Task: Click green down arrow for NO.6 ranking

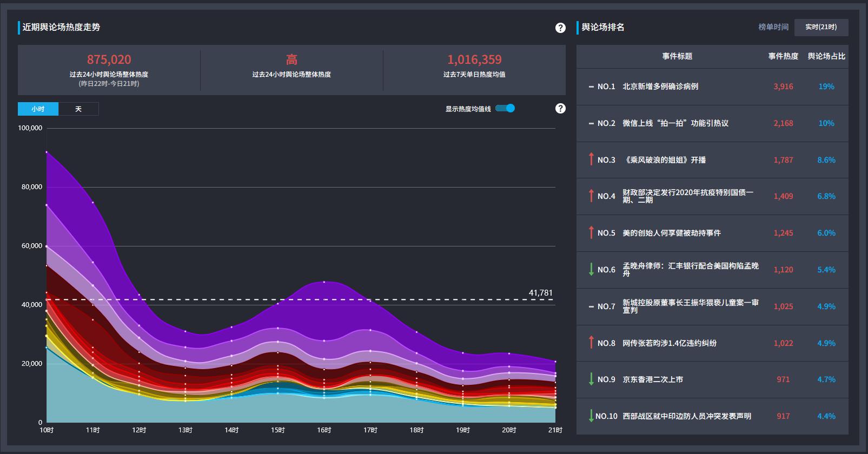Action: click(591, 269)
